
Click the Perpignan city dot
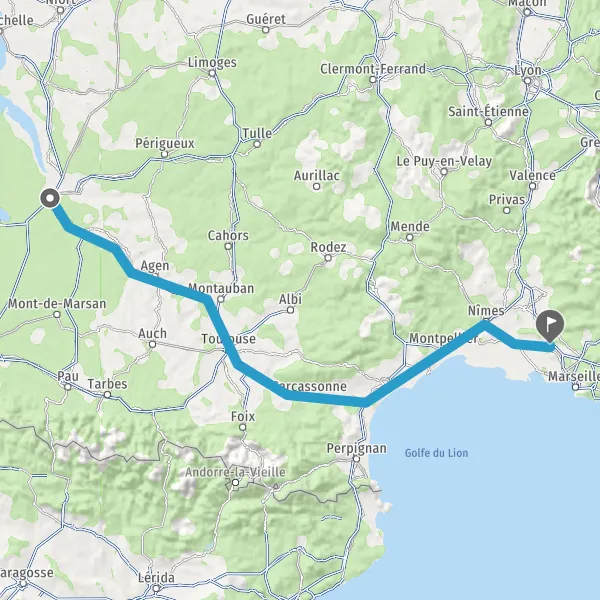(357, 458)
